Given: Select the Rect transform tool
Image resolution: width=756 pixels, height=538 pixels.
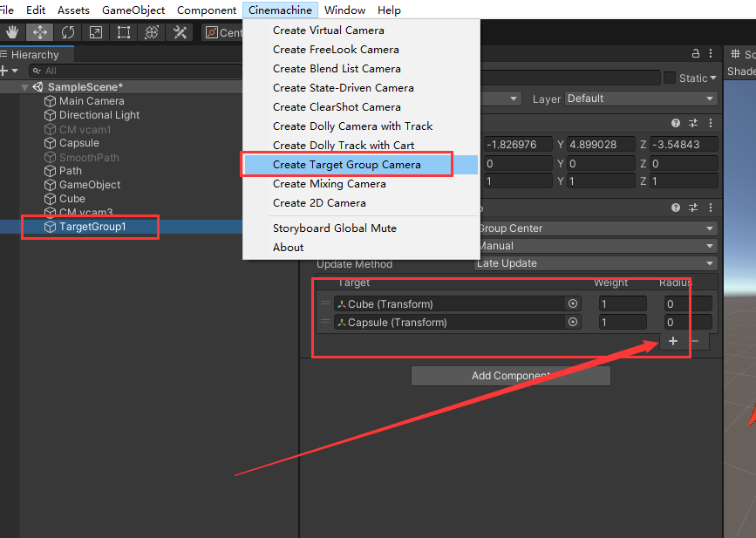Looking at the screenshot, I should [124, 32].
